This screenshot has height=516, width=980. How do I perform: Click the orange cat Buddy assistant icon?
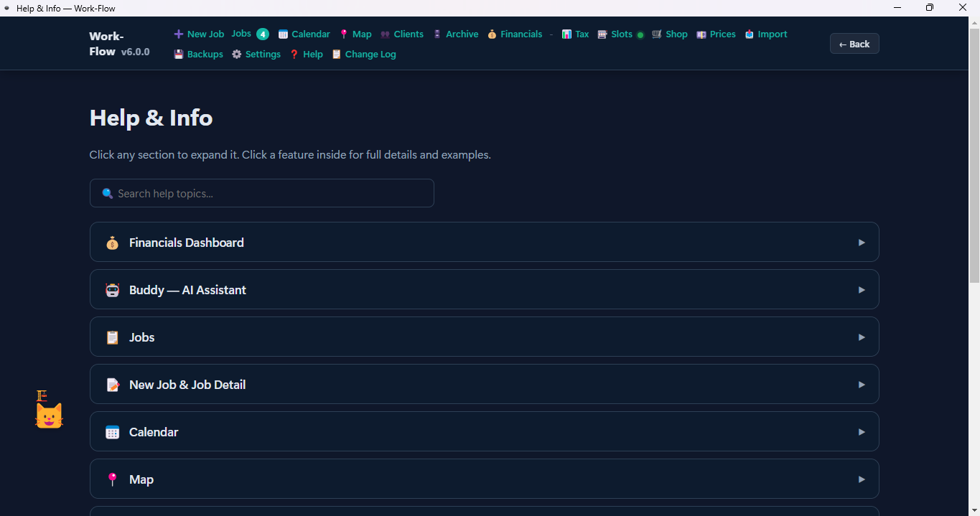coord(50,415)
